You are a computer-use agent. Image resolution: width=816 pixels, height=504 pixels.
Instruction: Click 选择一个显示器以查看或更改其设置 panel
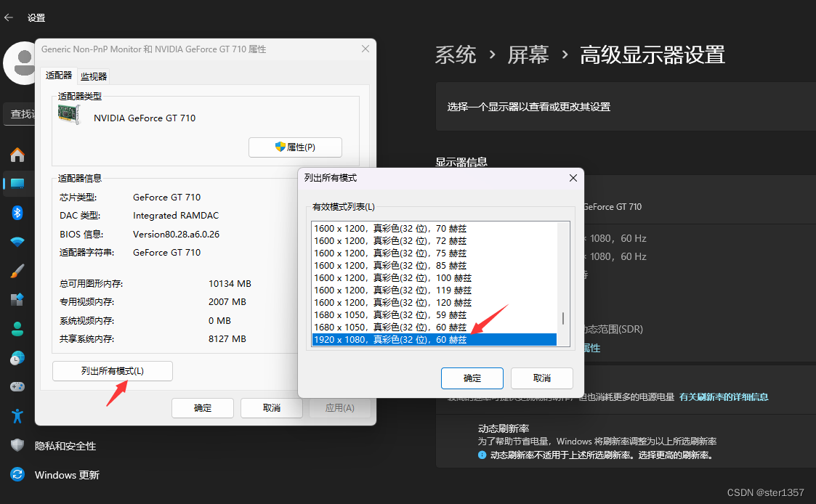pos(626,107)
